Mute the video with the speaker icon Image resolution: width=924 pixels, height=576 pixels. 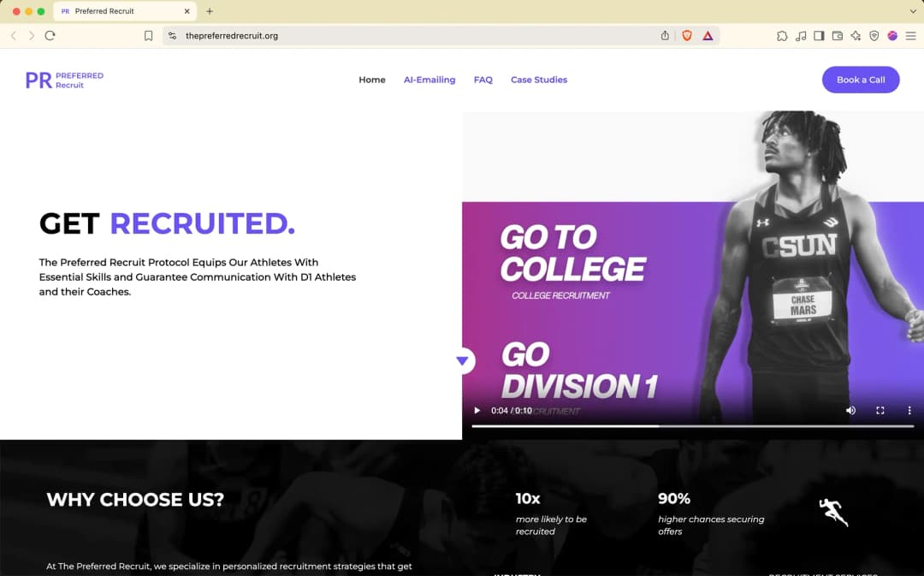point(850,410)
